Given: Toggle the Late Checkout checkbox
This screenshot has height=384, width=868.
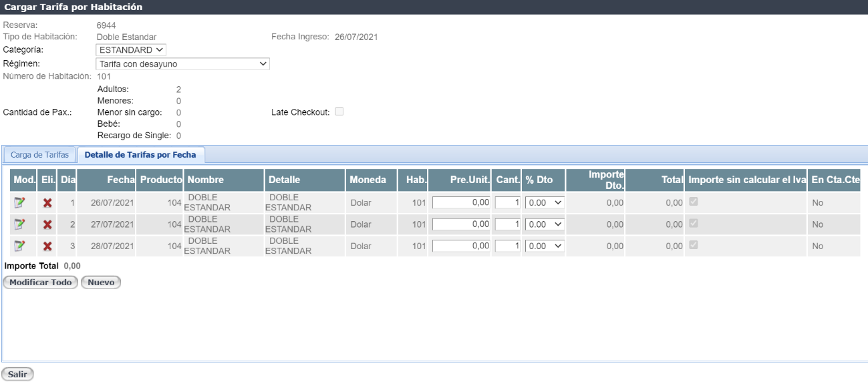Looking at the screenshot, I should (x=339, y=112).
